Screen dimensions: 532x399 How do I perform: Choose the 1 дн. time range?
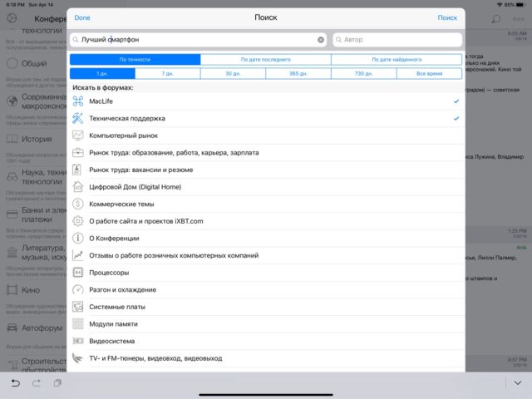coord(102,73)
